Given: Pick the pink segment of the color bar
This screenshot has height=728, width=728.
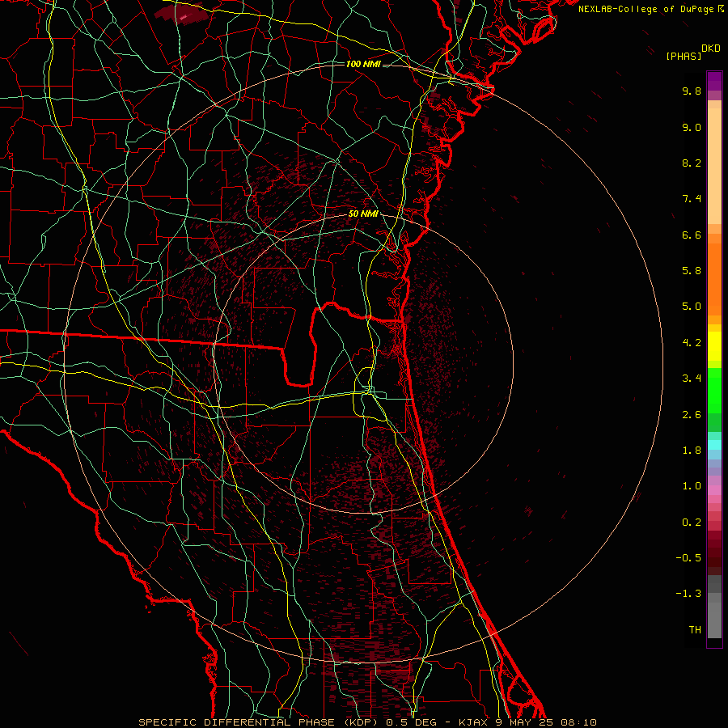Looking at the screenshot, I should 714,490.
